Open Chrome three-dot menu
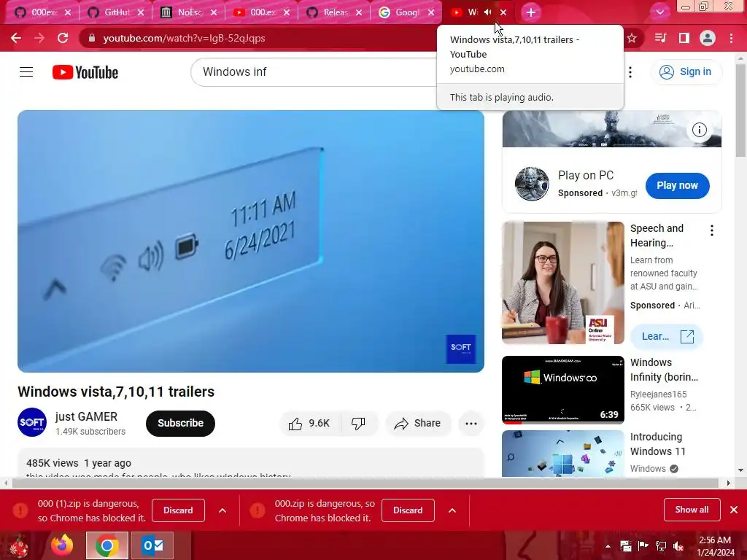The image size is (747, 560). [731, 38]
